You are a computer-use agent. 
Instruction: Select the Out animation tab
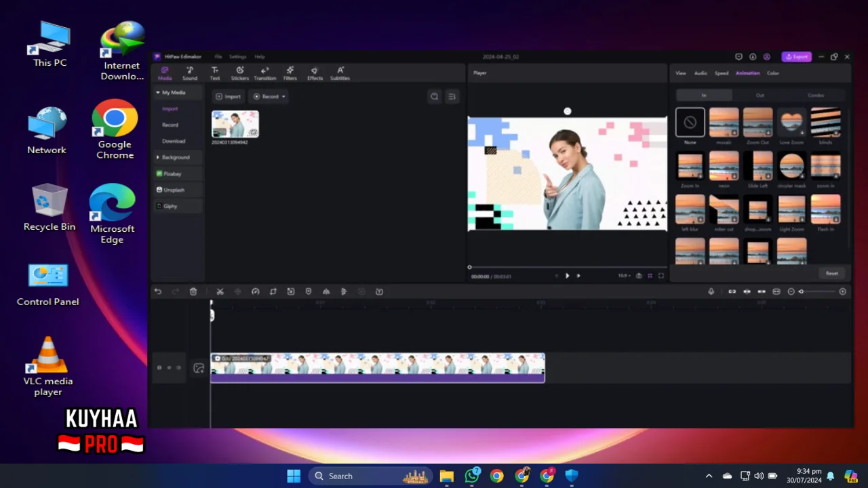click(x=760, y=95)
